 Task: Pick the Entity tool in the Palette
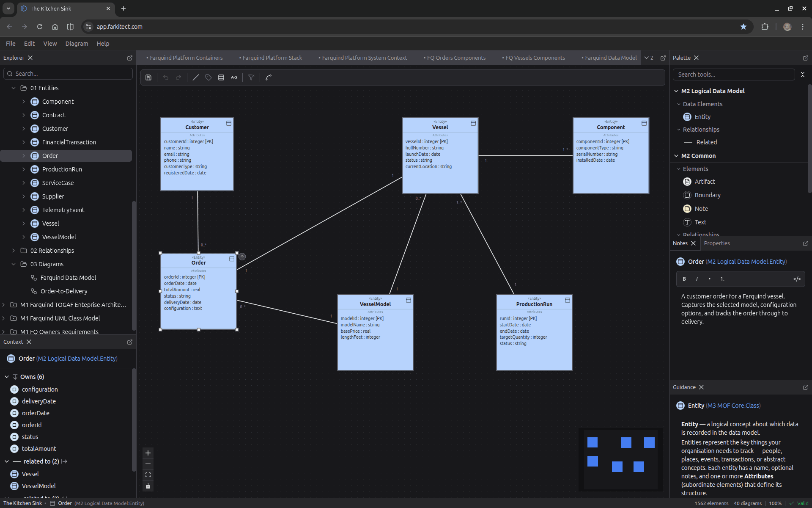[x=697, y=117]
